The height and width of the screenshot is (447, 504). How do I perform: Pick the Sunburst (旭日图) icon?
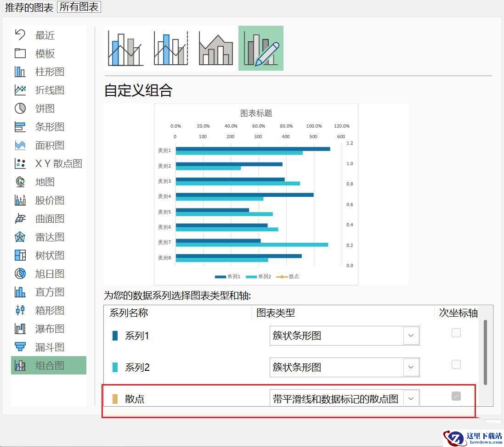pos(20,274)
